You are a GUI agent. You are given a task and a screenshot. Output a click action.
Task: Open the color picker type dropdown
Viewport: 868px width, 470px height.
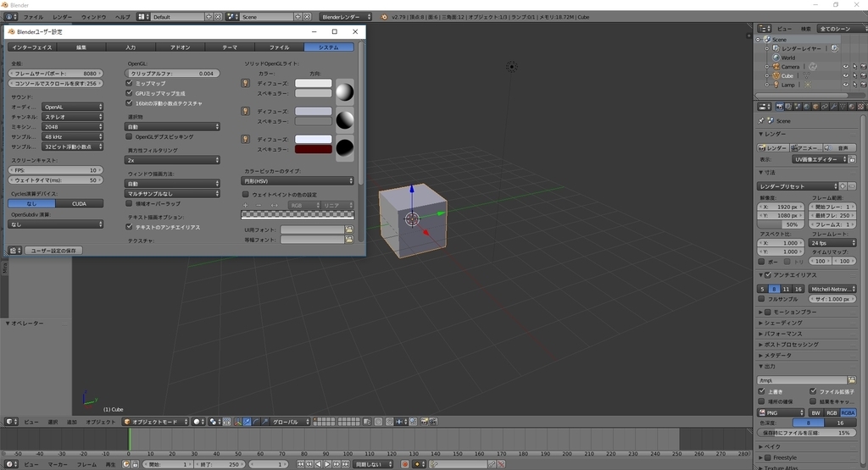[298, 181]
